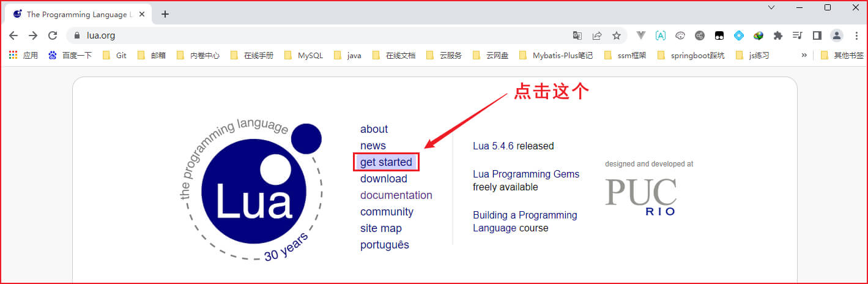Viewport: 868px width, 284px height.
Task: Click the teal bracketed A extension icon
Action: 661,35
